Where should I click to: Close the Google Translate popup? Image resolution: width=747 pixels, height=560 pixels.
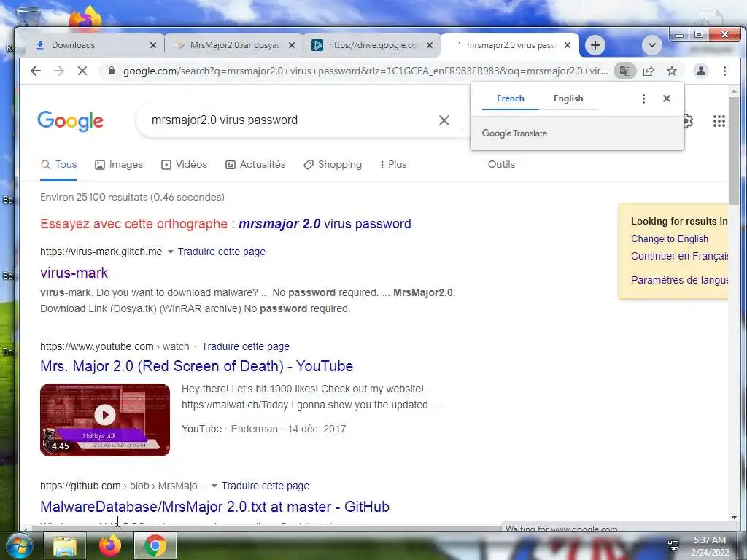tap(667, 98)
